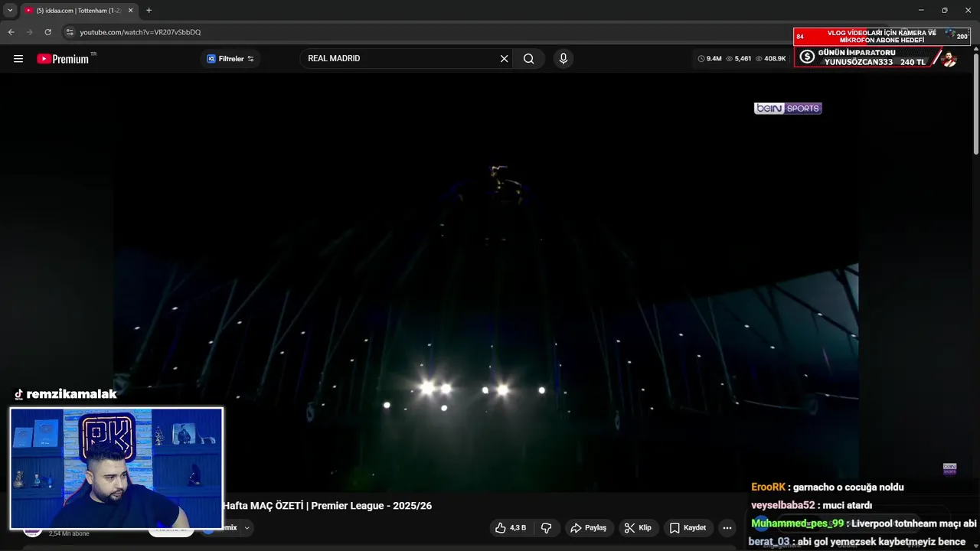Image resolution: width=980 pixels, height=551 pixels.
Task: Go forward in browser history
Action: click(30, 32)
